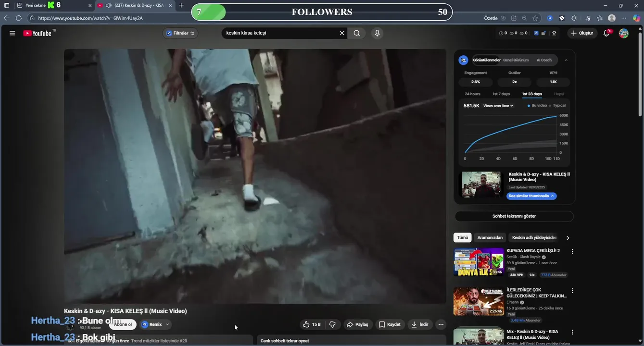Select the Keskin adlı yükleyiciden chip

534,238
